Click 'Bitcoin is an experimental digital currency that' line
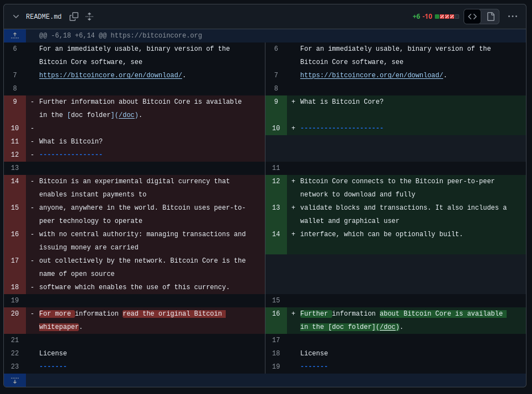The height and width of the screenshot is (394, 532). click(134, 181)
